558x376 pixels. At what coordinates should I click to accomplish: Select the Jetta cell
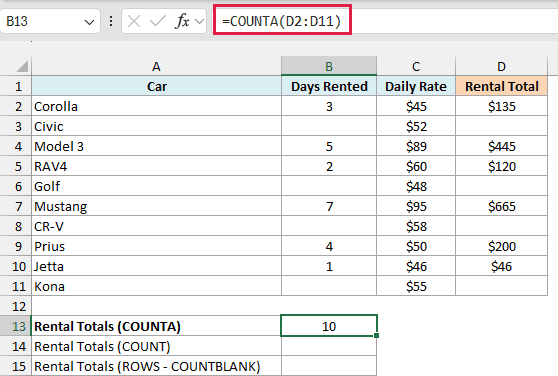(157, 266)
